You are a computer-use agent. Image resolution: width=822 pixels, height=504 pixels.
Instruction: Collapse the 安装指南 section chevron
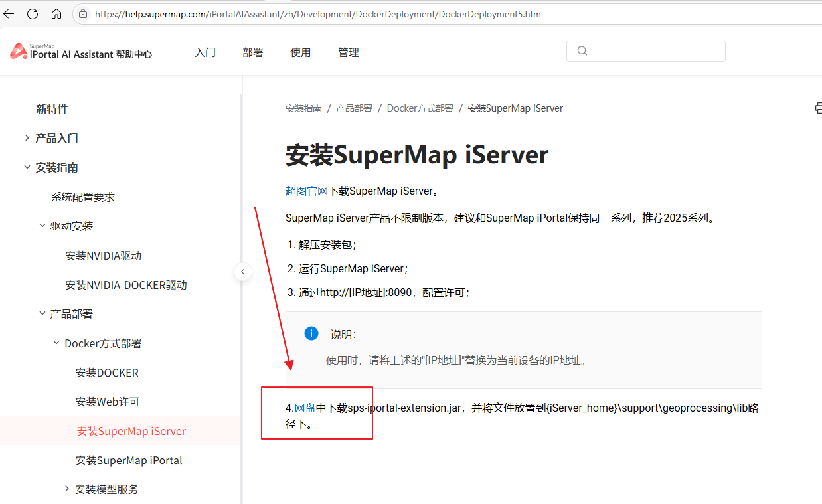[x=27, y=167]
